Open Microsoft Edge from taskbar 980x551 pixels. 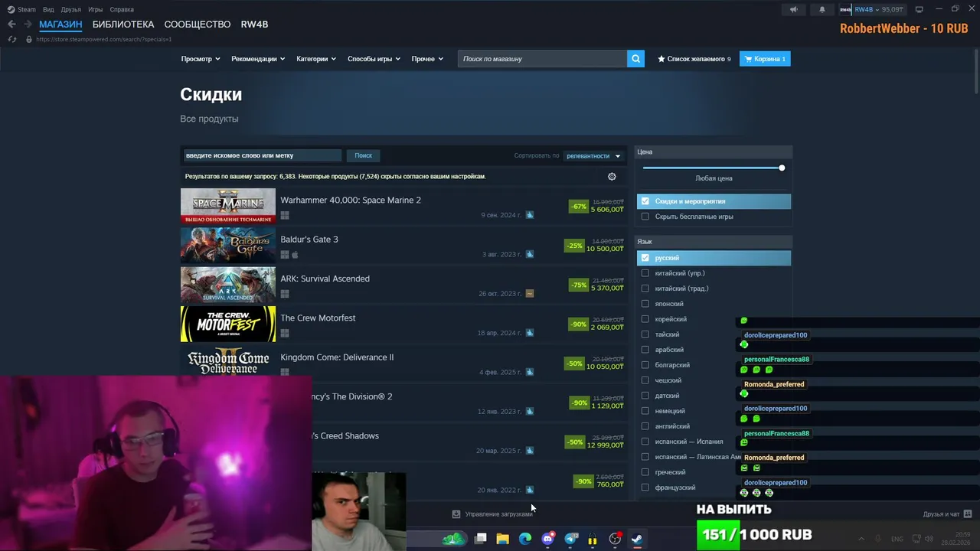pos(525,539)
